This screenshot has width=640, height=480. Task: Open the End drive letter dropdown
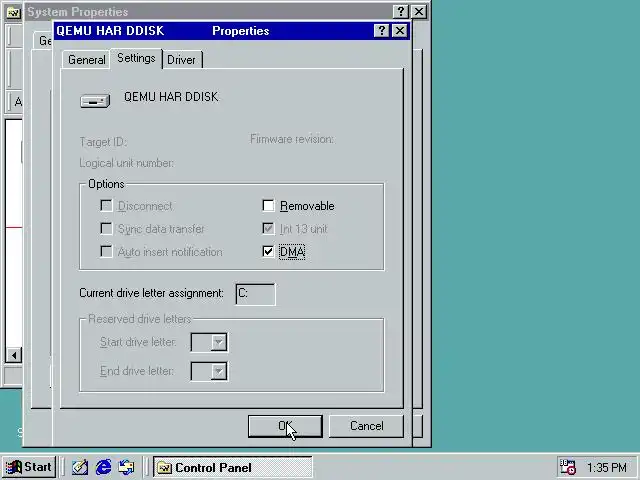coord(219,371)
